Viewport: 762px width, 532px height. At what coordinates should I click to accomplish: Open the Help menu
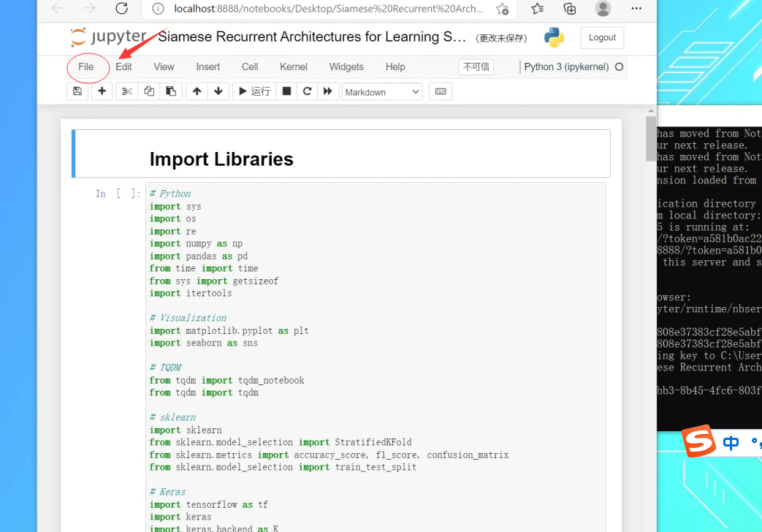395,67
